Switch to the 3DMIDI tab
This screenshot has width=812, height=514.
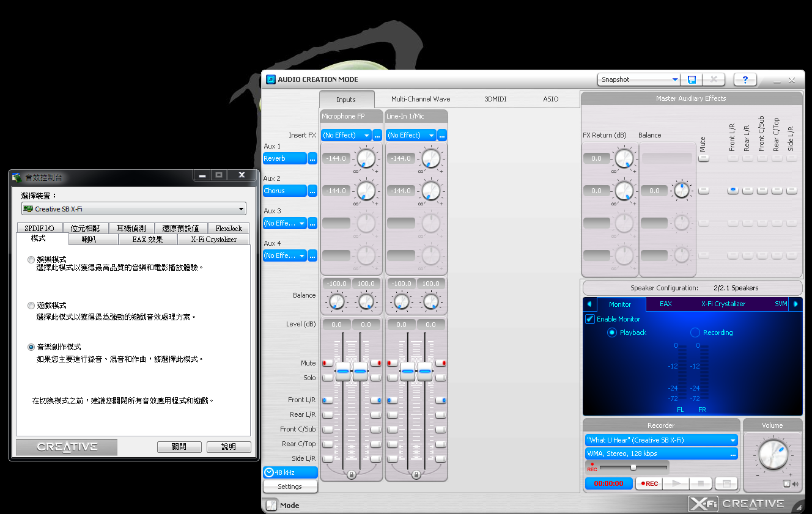click(495, 99)
